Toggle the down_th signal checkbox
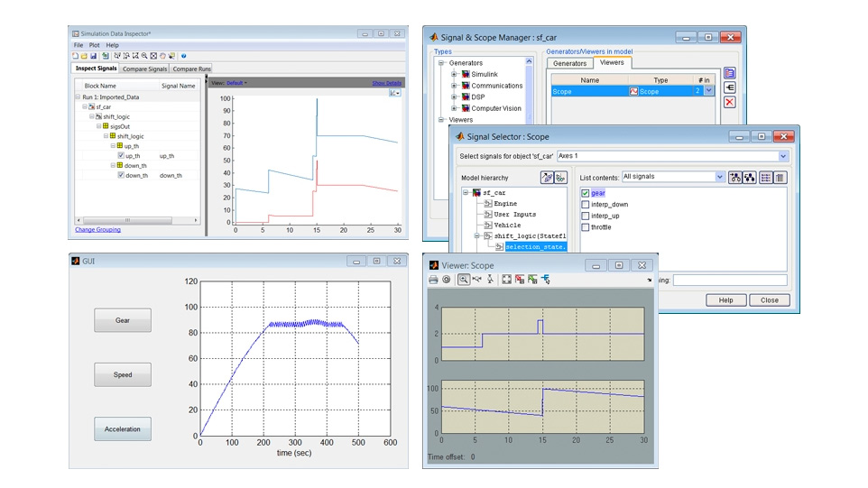868x488 pixels. [120, 176]
